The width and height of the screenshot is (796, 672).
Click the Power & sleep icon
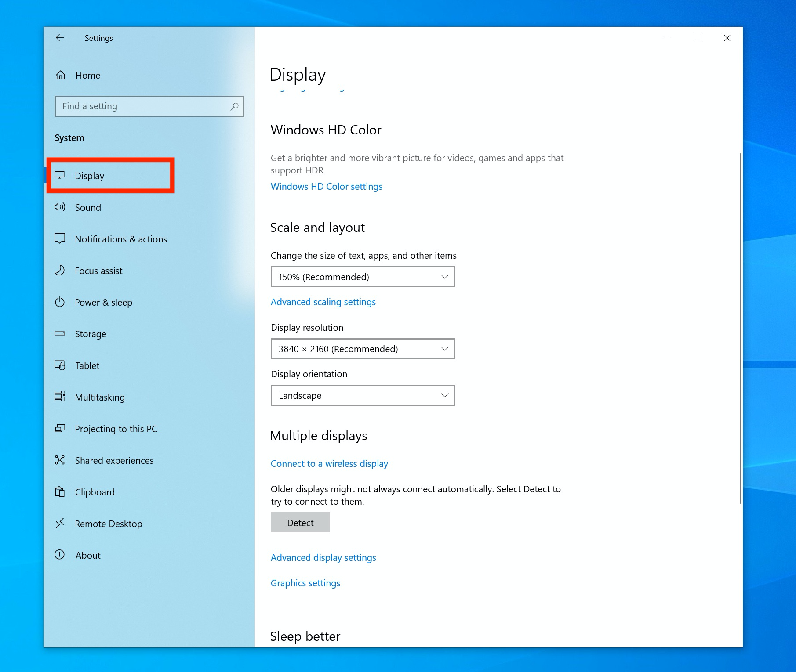(x=60, y=302)
